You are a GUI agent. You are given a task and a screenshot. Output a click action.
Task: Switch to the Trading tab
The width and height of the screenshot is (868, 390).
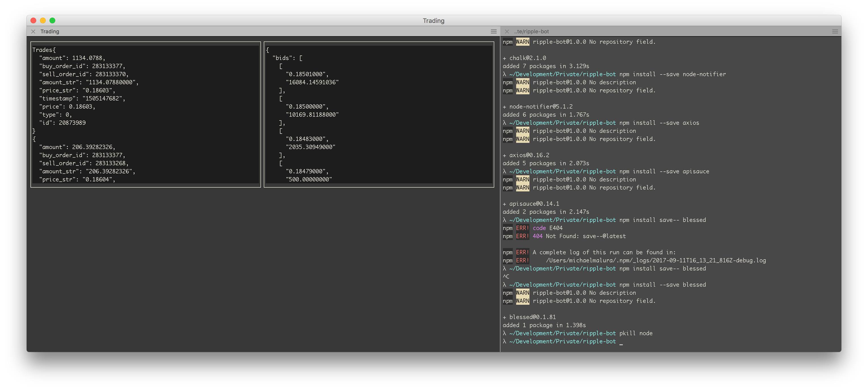point(49,31)
